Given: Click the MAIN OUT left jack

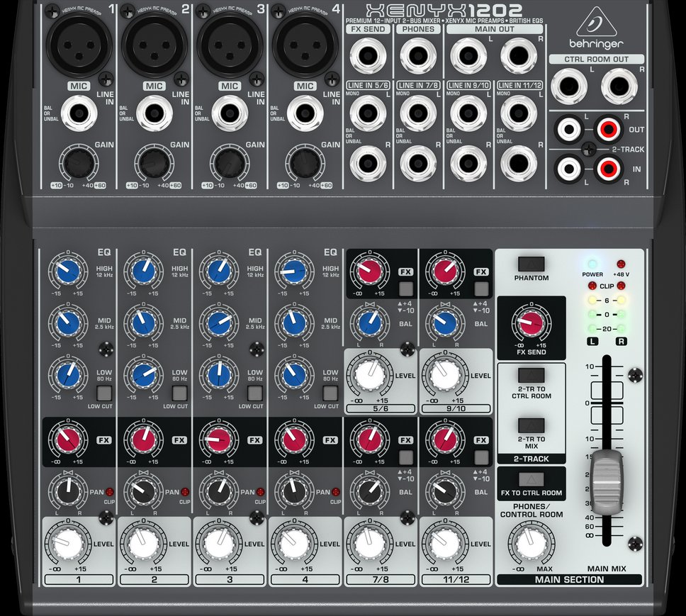Looking at the screenshot, I should (x=468, y=55).
